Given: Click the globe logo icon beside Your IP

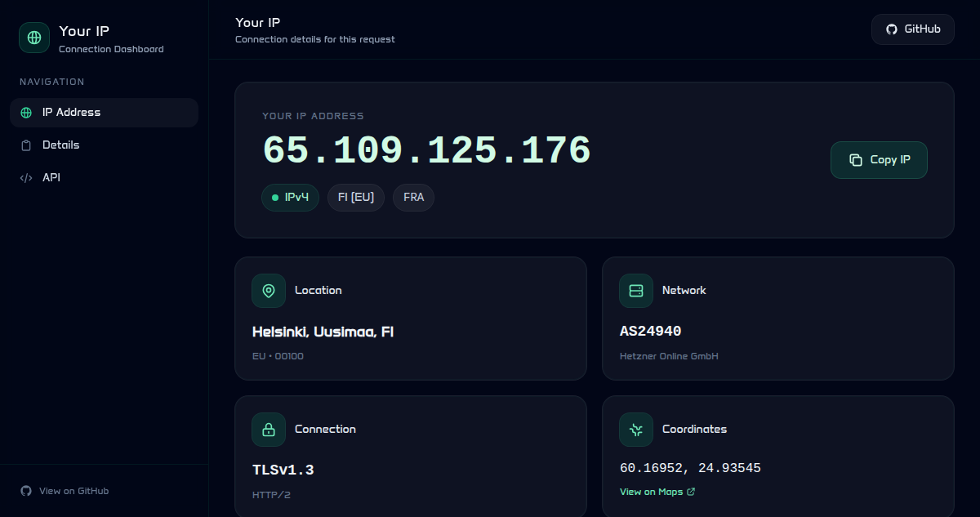Looking at the screenshot, I should 34,38.
